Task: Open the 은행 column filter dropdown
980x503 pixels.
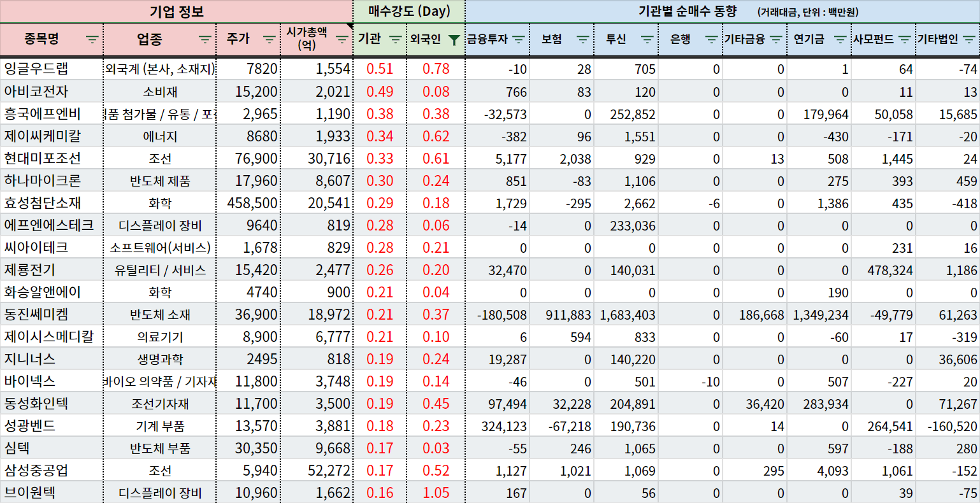Action: (712, 39)
